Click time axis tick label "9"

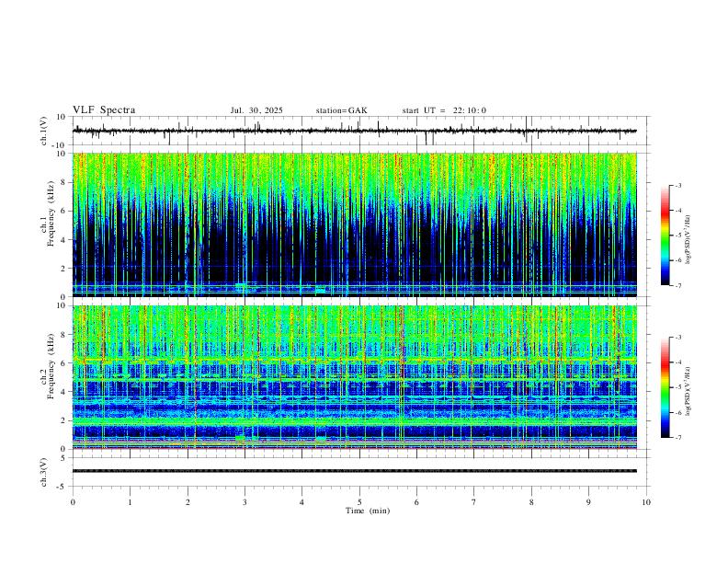(588, 502)
